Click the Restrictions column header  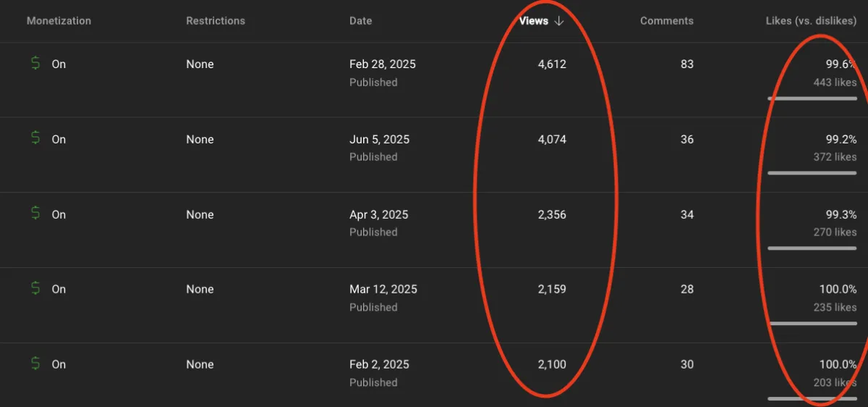216,21
